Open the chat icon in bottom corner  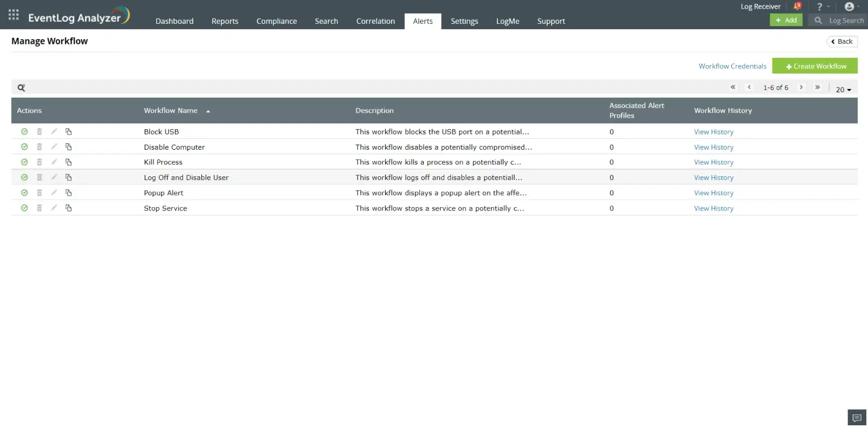(857, 418)
